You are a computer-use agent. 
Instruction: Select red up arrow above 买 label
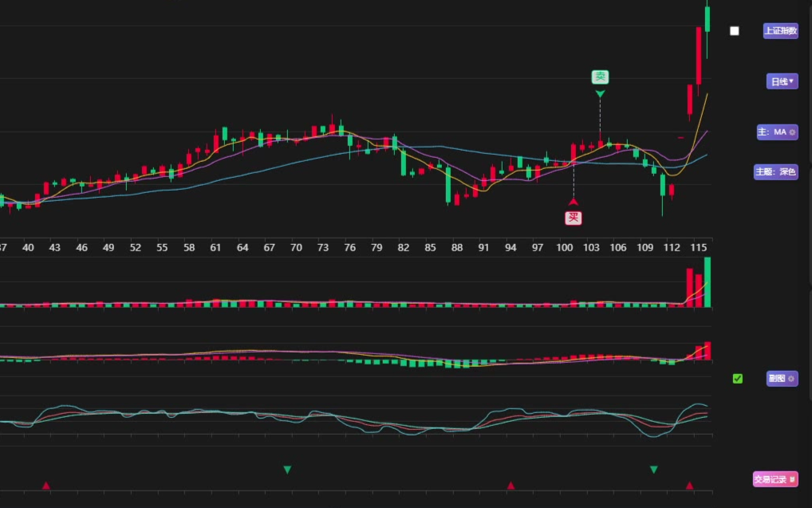click(x=574, y=202)
